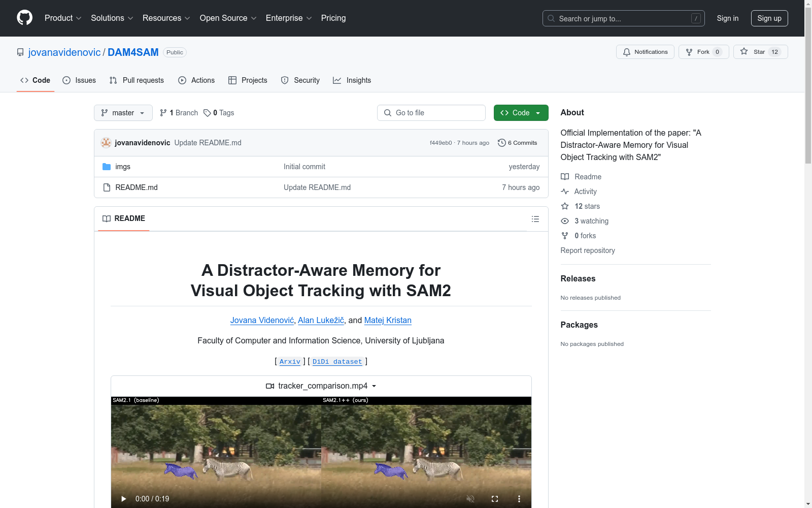Open the Arxiv paper link
This screenshot has width=812, height=508.
point(290,362)
